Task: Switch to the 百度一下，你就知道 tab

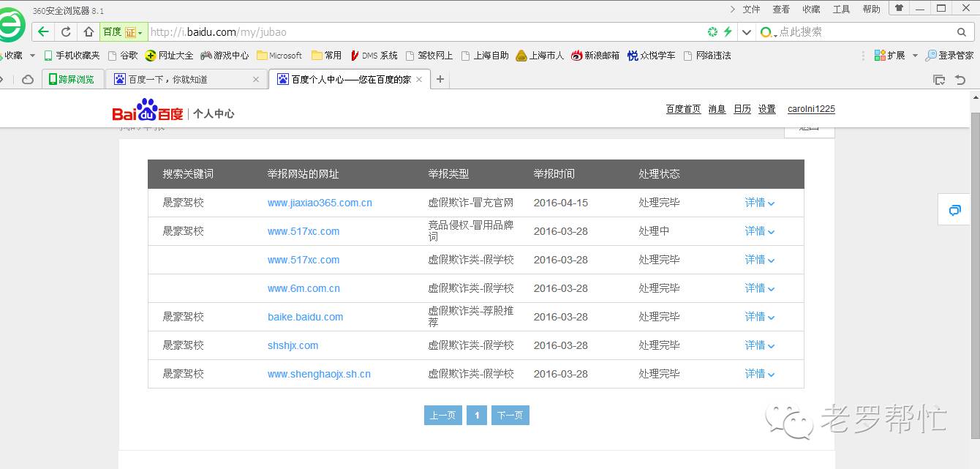Action: 186,79
